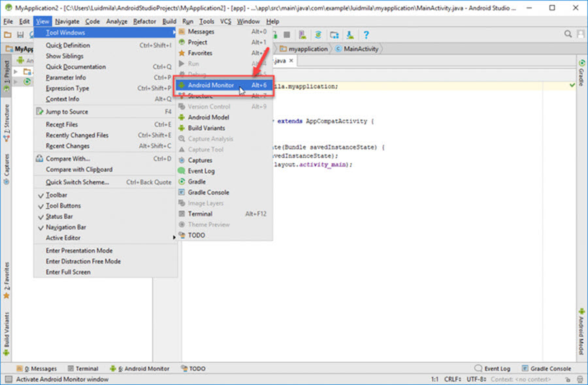Open the CRLF line separator dropdown
The width and height of the screenshot is (588, 385).
click(453, 379)
